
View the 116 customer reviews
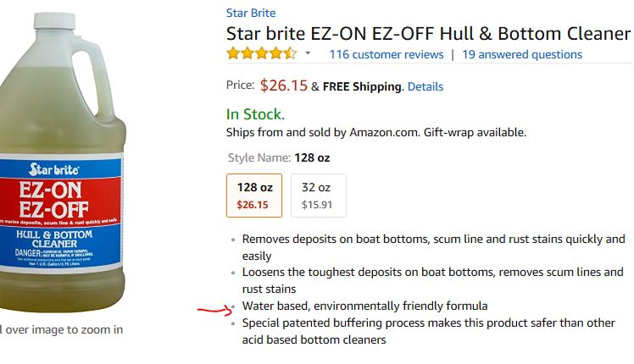pos(387,54)
